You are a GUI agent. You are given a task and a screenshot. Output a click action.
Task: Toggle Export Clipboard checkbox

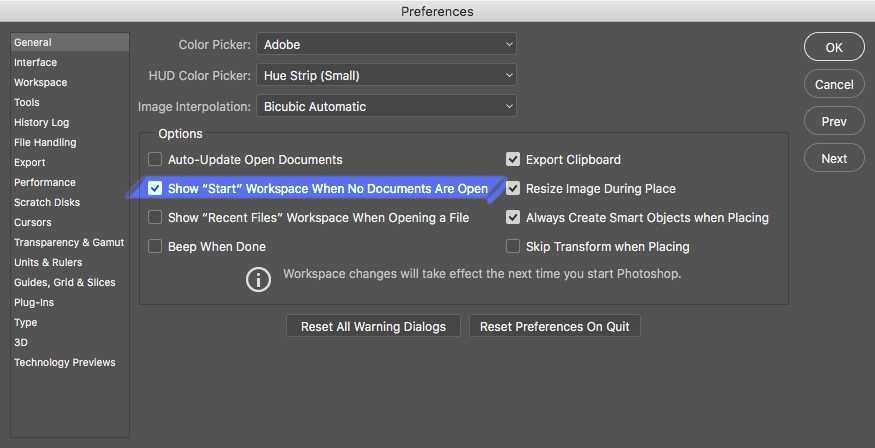pyautogui.click(x=513, y=159)
